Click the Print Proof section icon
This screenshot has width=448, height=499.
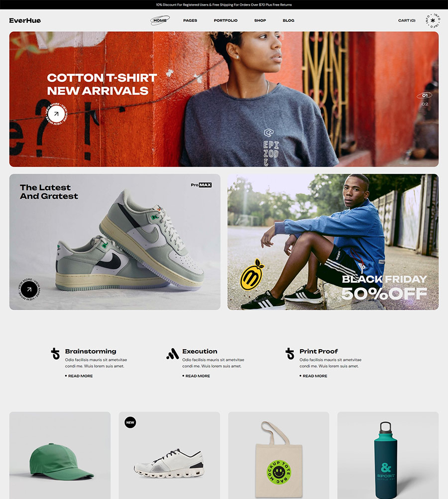[290, 354]
